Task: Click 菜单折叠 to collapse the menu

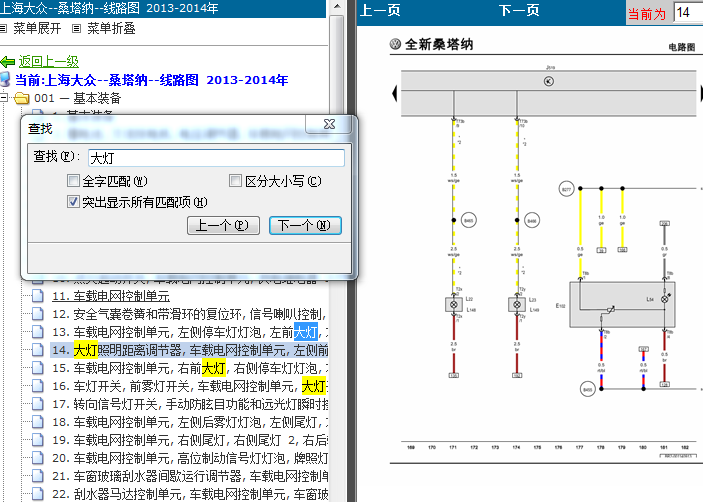Action: (x=111, y=29)
